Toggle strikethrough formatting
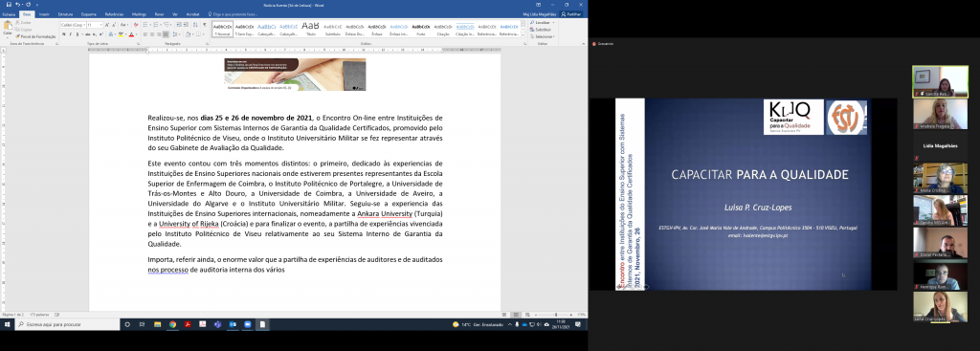 (x=87, y=34)
